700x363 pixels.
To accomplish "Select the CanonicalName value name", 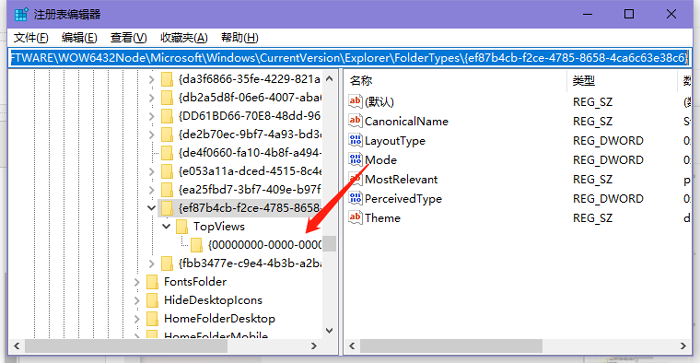I will click(x=406, y=121).
